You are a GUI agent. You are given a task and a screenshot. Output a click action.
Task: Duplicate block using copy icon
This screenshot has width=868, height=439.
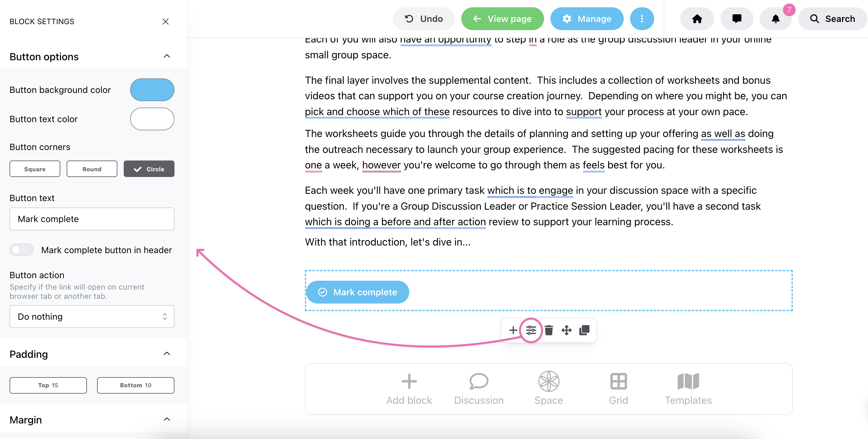[584, 330]
